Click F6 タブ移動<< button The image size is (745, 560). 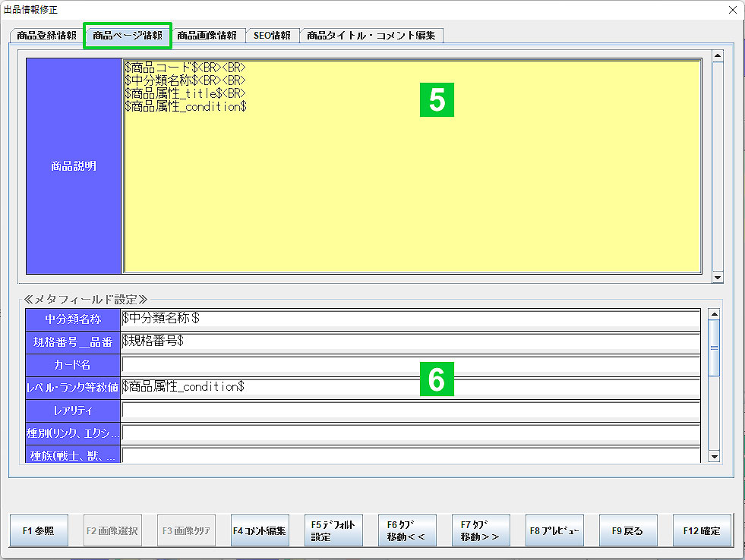(407, 531)
